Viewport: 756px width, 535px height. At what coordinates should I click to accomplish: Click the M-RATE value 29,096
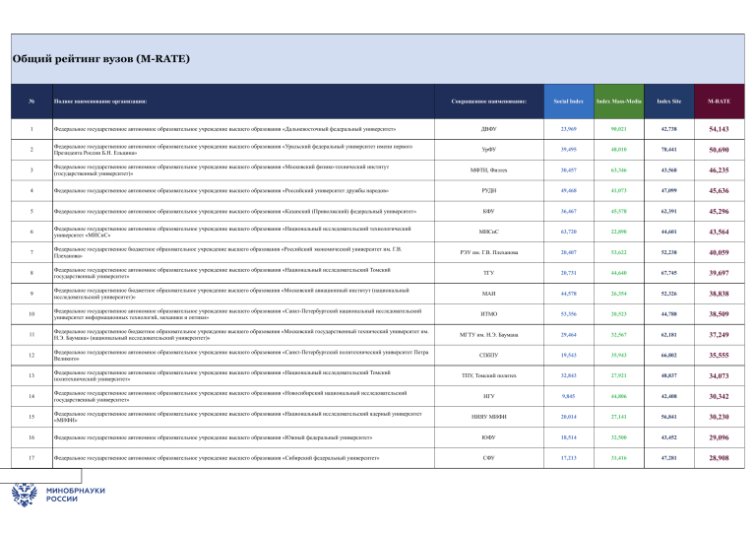pyautogui.click(x=719, y=437)
